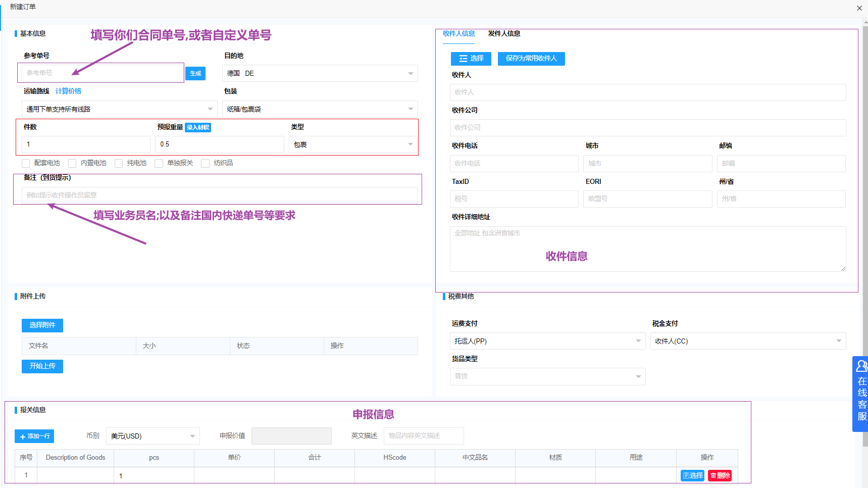Open the 目的地 destination dropdown
The image size is (868, 488).
(x=320, y=74)
